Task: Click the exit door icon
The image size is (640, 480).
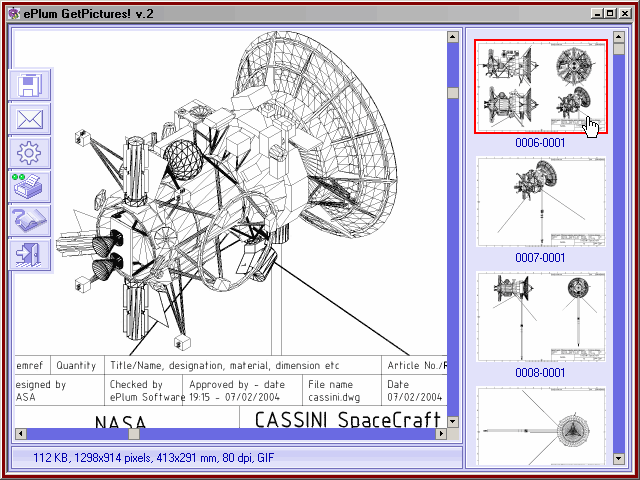Action: pyautogui.click(x=29, y=255)
